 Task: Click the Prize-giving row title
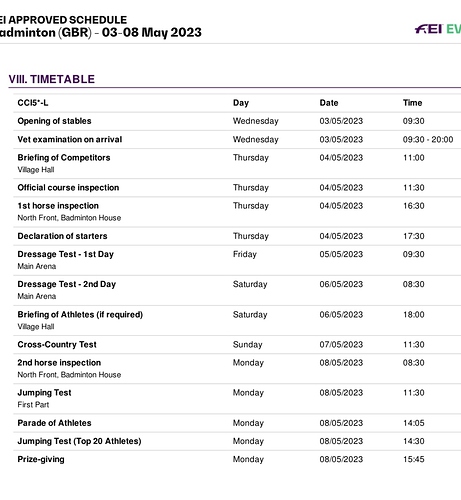[41, 459]
